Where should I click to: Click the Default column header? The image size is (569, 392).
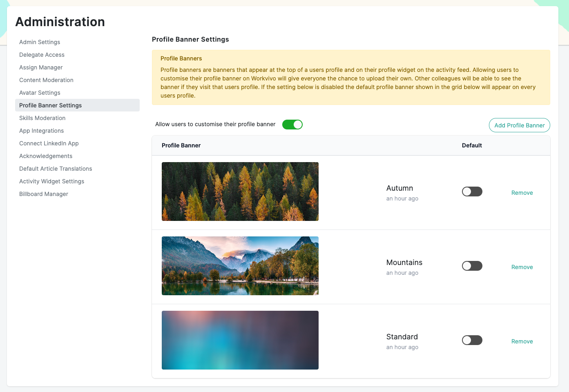pos(472,145)
